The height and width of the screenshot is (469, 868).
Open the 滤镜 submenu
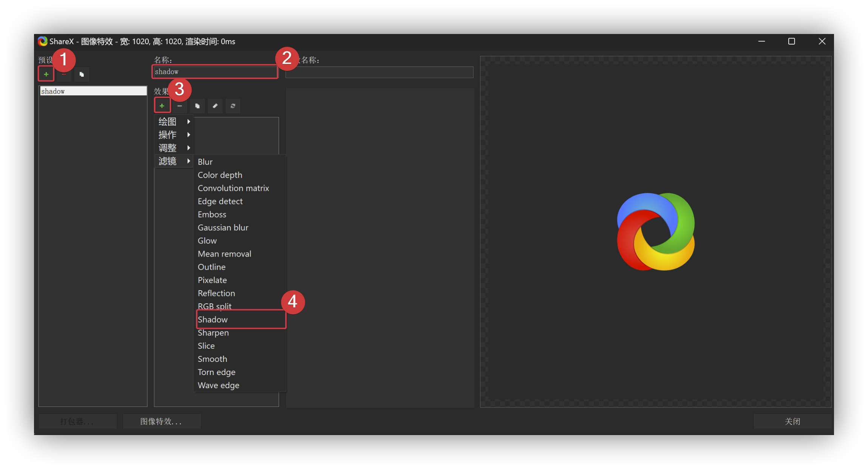[174, 161]
